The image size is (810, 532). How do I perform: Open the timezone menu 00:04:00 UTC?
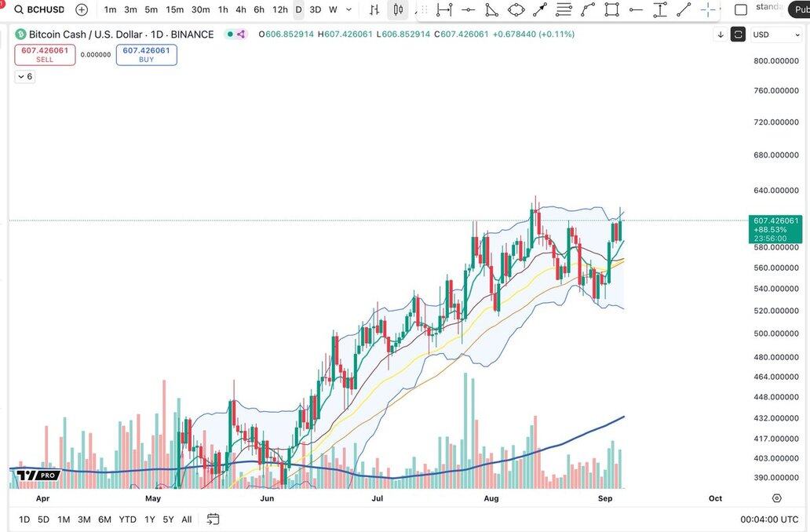point(769,519)
